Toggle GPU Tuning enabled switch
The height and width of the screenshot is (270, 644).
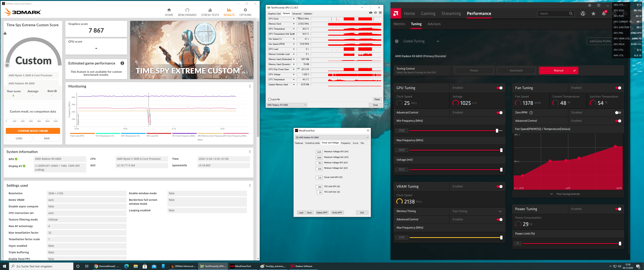click(499, 88)
